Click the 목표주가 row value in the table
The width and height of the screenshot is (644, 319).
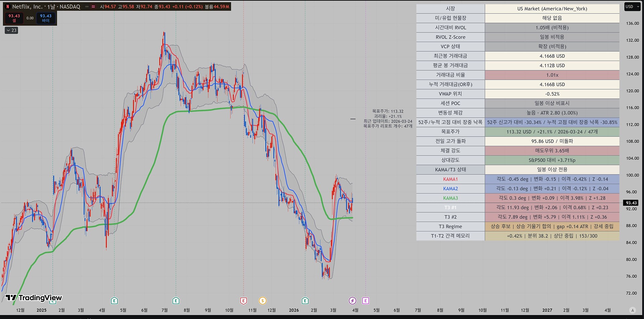point(552,132)
